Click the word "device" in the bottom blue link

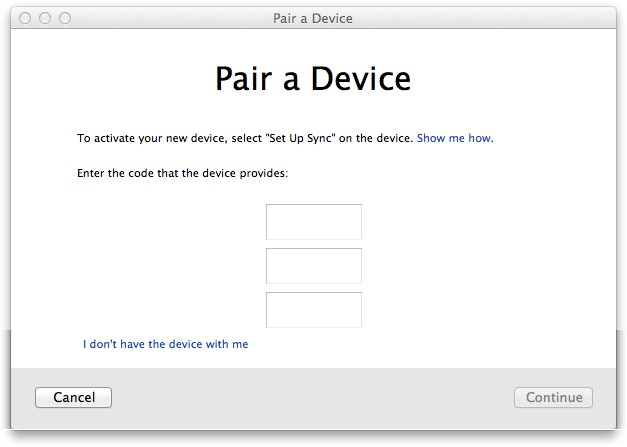[x=186, y=344]
